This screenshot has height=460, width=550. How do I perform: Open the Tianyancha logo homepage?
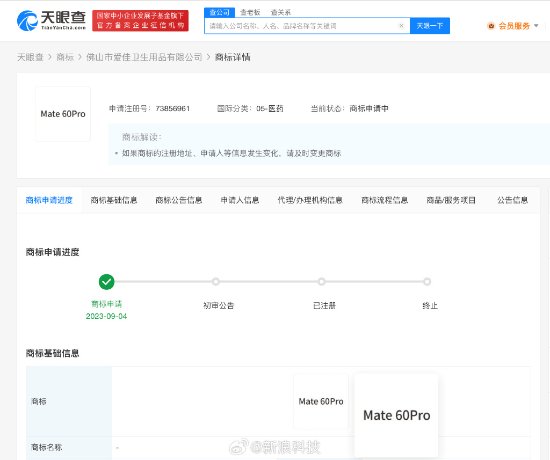[51, 20]
